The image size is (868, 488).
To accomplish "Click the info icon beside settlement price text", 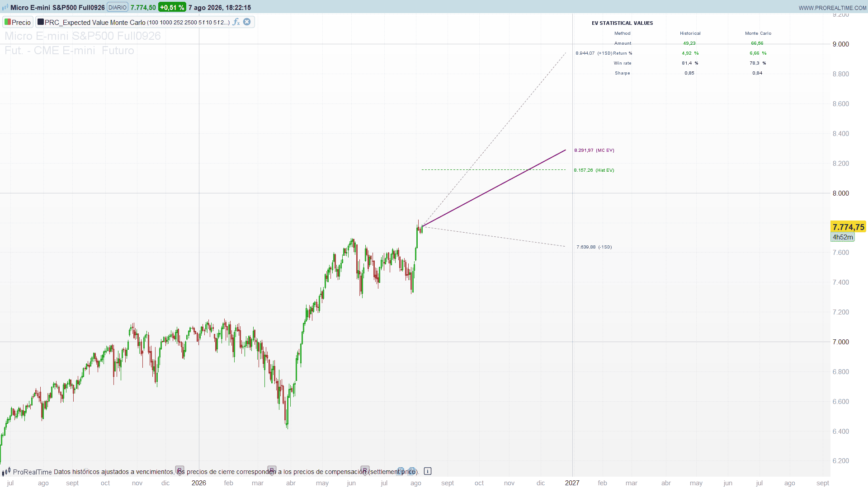I will tap(428, 471).
